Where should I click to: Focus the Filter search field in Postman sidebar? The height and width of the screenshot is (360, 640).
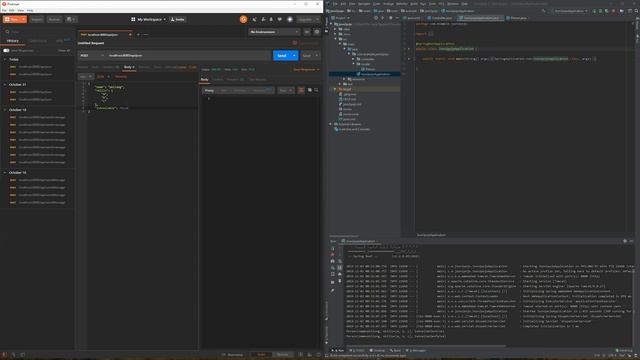38,31
